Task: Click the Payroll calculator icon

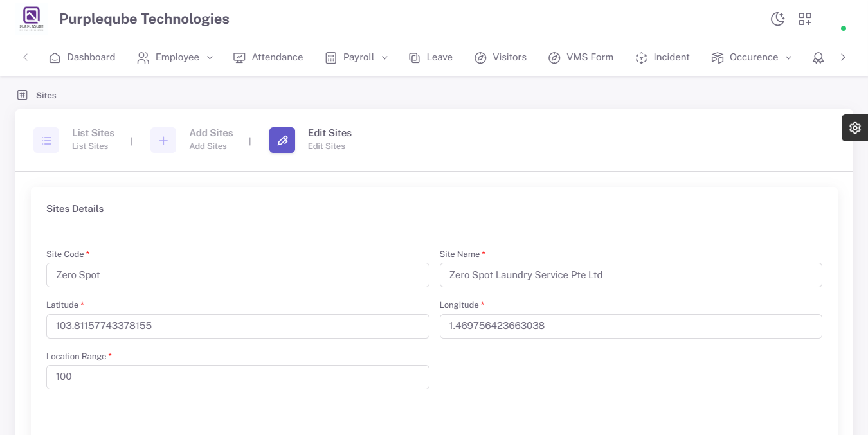Action: (x=331, y=58)
